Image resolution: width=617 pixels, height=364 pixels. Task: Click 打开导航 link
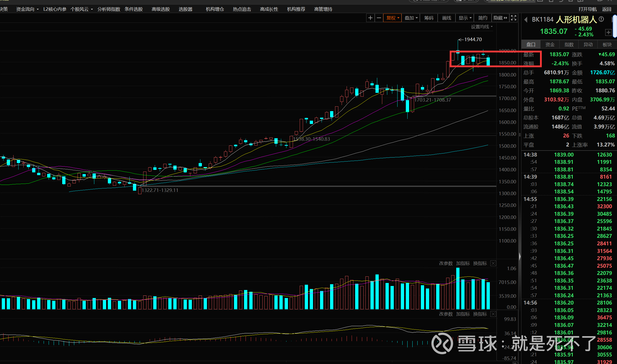click(x=587, y=9)
